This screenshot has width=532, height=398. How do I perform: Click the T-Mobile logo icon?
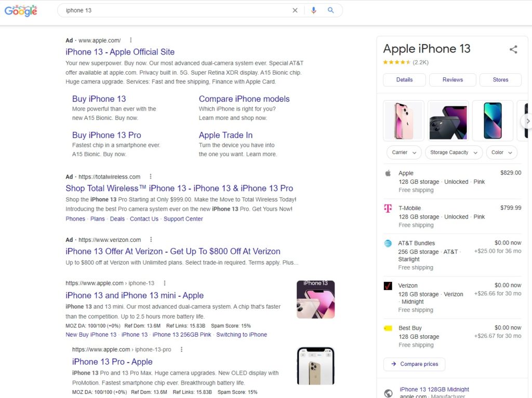click(x=388, y=208)
